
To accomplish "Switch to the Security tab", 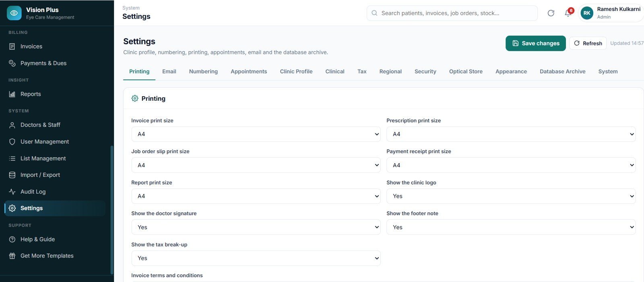I will tap(425, 72).
